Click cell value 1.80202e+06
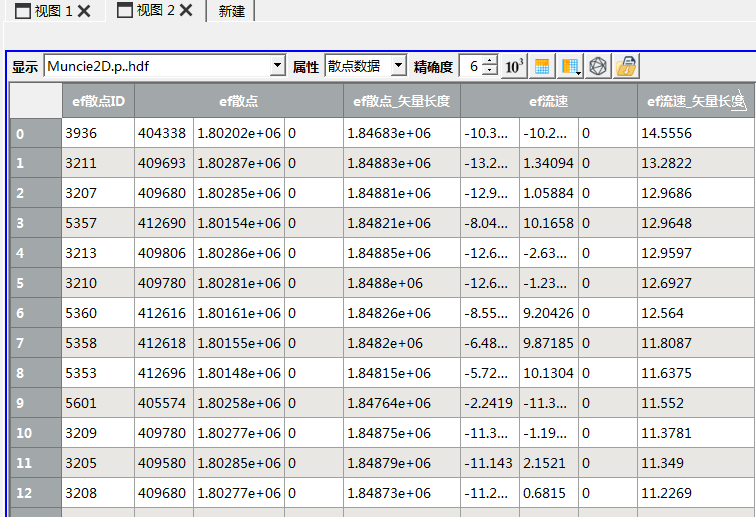This screenshot has width=756, height=517. (x=239, y=134)
